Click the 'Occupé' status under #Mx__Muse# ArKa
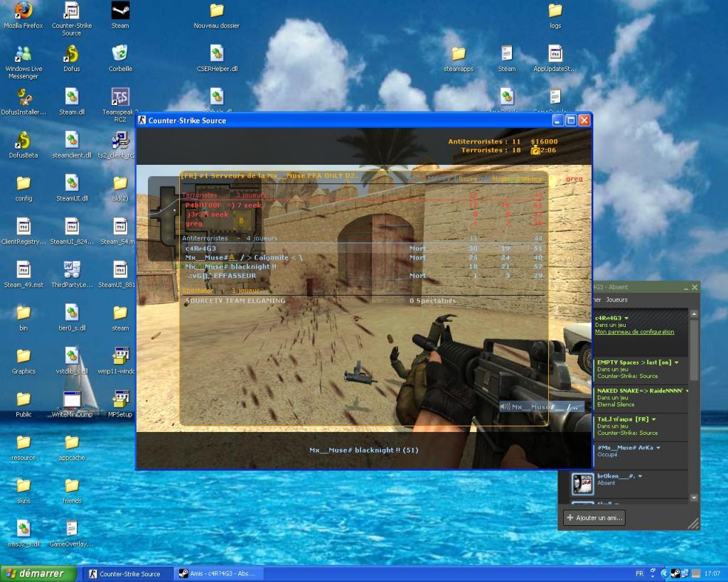Viewport: 728px width, 582px height. click(x=607, y=455)
